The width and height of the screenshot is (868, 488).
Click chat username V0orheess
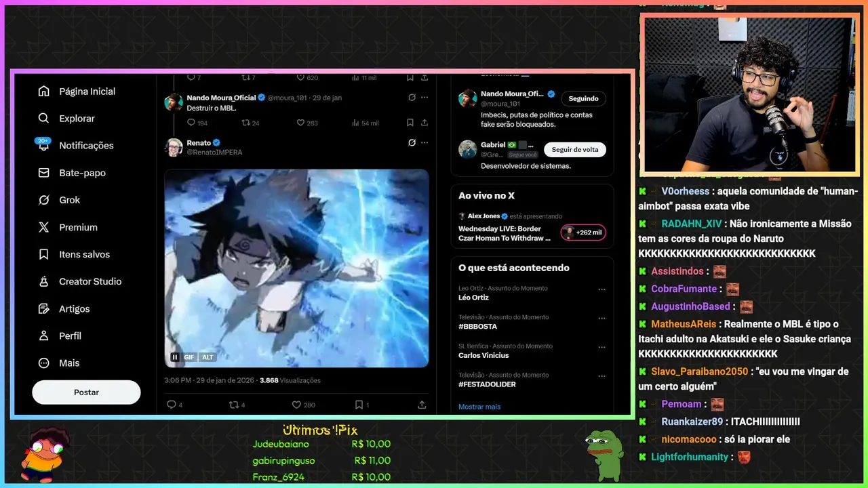[685, 191]
